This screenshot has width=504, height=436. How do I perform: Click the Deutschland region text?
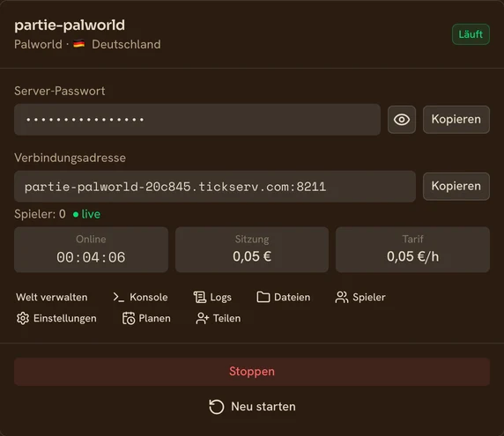pos(126,44)
